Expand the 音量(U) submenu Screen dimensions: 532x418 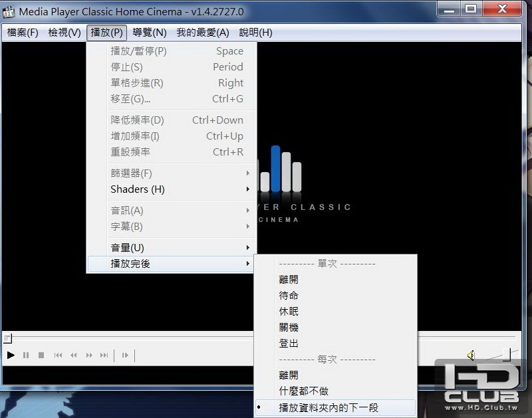tap(172, 248)
